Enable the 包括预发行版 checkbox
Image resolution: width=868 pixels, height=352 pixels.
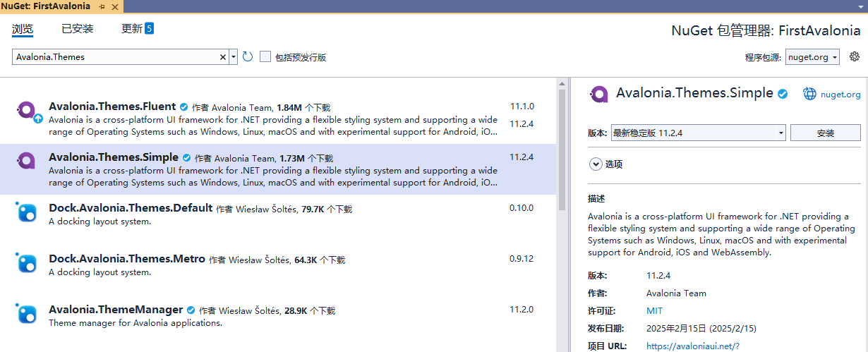265,56
